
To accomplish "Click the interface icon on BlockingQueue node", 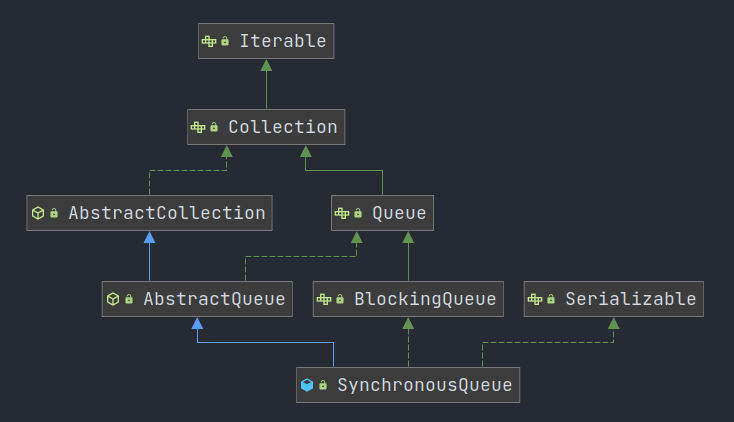I will point(324,299).
